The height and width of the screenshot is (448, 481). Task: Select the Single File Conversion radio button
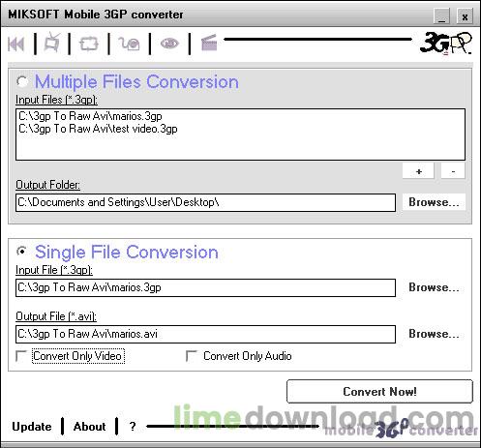click(x=22, y=252)
